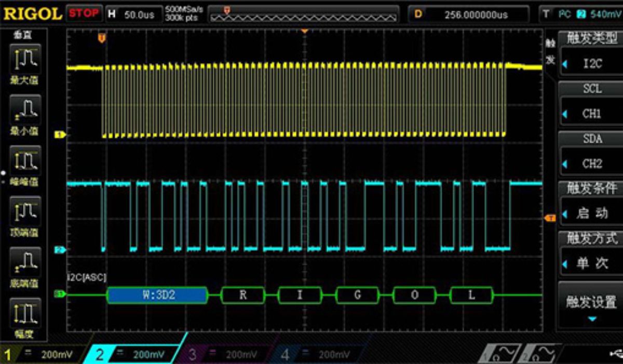Toggle channel 4 at 200mV
The width and height of the screenshot is (623, 364).
(318, 355)
